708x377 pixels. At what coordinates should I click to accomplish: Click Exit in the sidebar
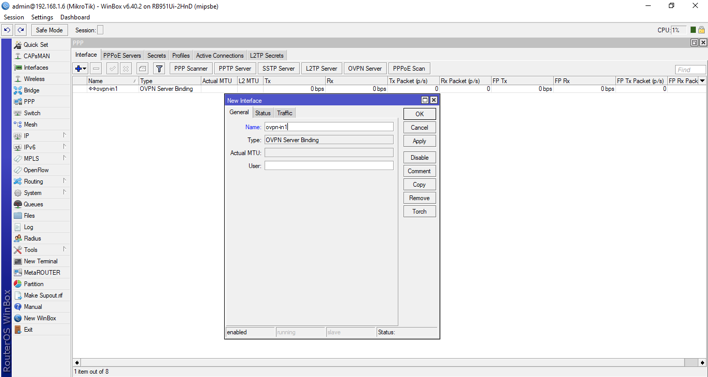click(x=28, y=330)
